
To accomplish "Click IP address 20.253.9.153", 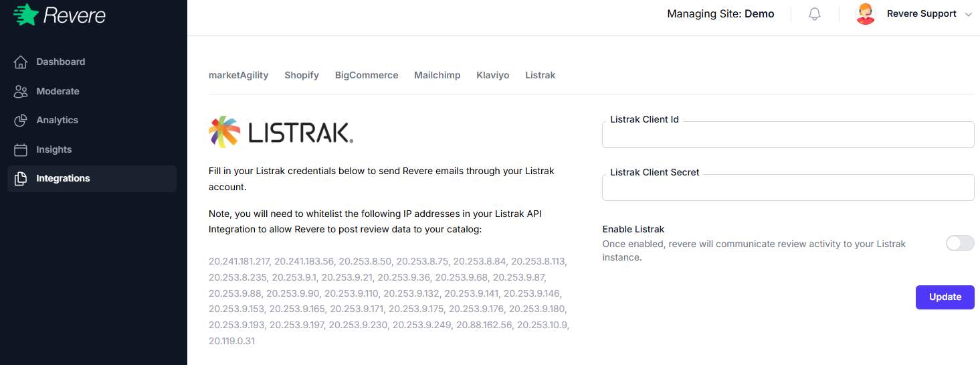I will click(x=236, y=309).
